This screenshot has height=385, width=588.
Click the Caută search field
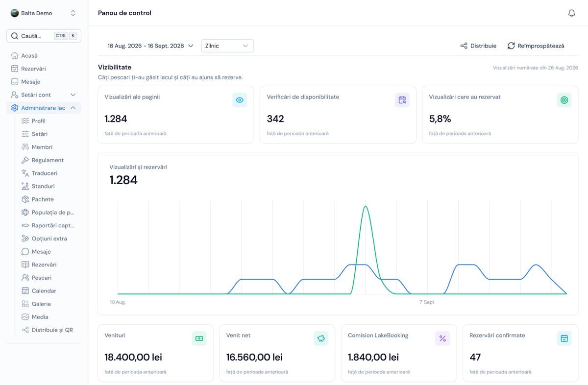pos(44,36)
